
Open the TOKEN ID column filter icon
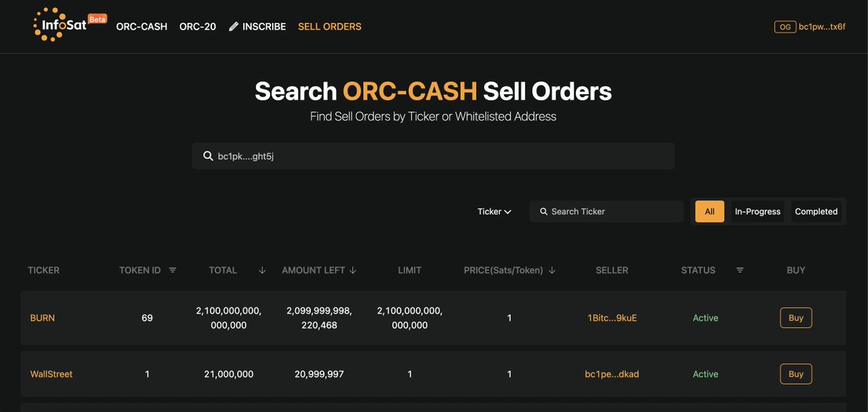[x=172, y=270]
